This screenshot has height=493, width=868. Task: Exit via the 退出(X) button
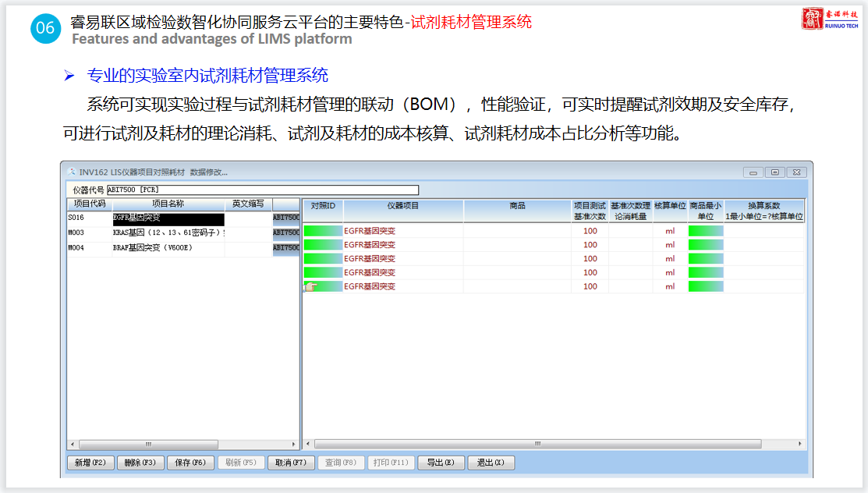tap(491, 463)
